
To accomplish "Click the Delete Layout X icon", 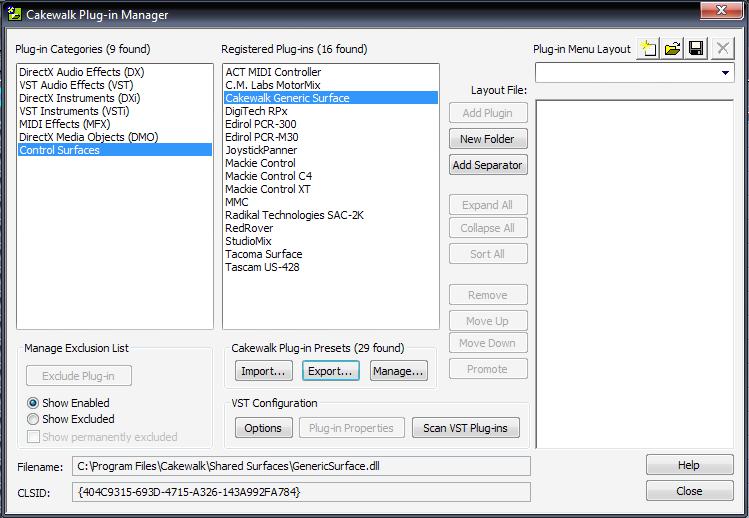I will (x=722, y=48).
